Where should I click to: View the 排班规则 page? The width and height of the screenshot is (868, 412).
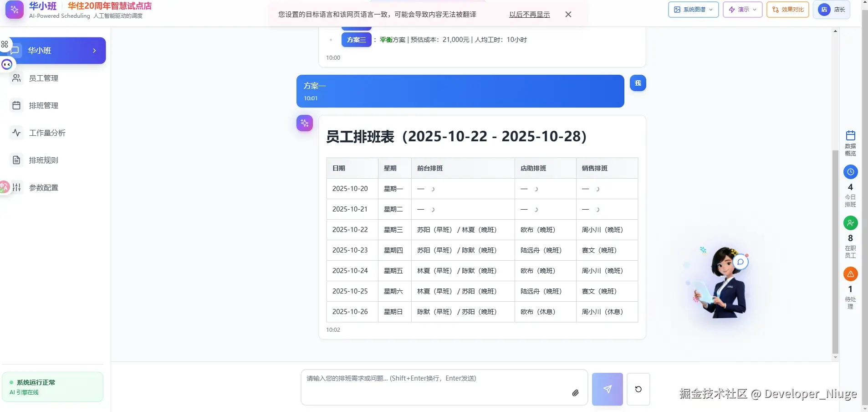[x=43, y=160]
